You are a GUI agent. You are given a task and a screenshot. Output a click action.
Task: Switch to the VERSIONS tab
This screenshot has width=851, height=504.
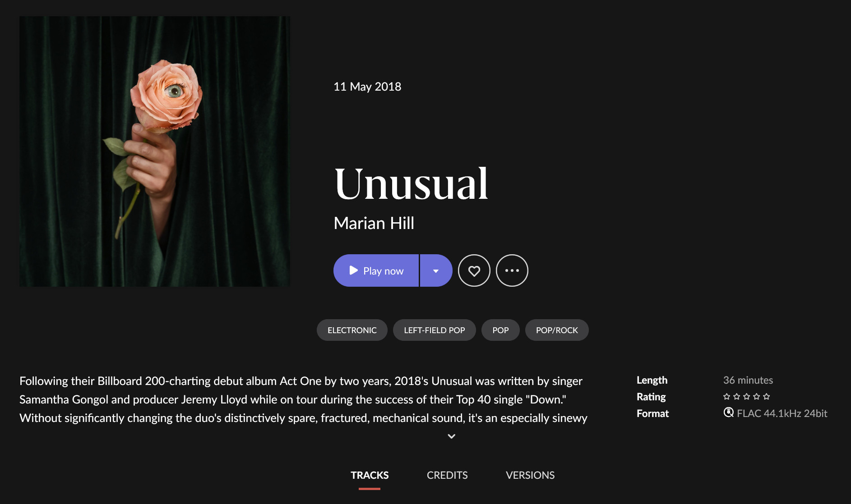tap(530, 475)
